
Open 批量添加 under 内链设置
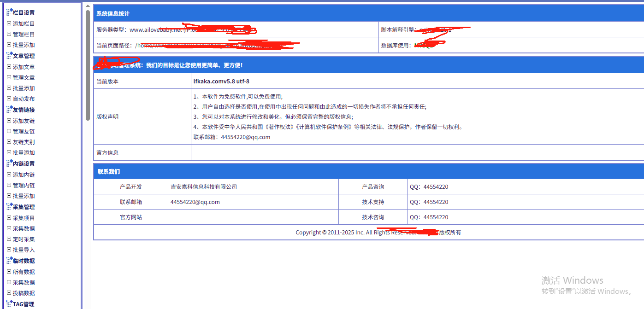24,196
